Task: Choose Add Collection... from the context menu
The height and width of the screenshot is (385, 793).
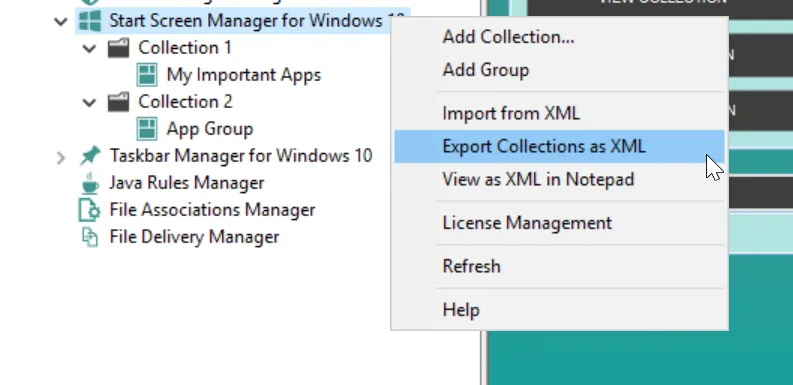Action: tap(559, 37)
